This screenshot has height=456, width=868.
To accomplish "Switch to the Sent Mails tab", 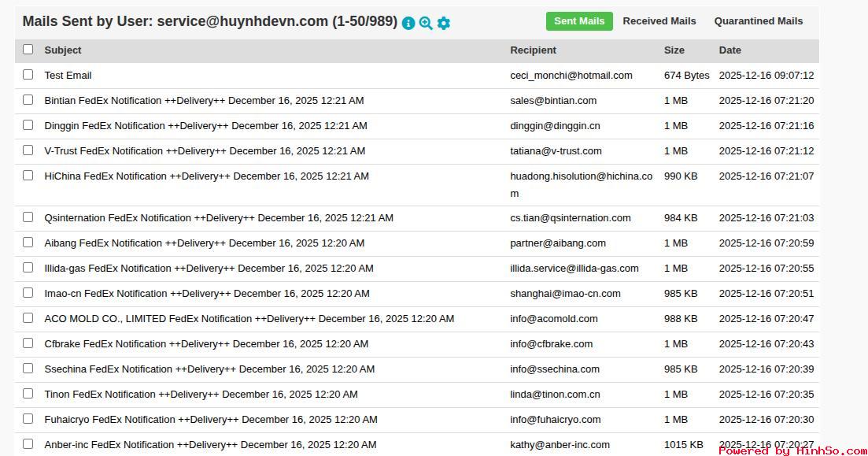I will 579,21.
